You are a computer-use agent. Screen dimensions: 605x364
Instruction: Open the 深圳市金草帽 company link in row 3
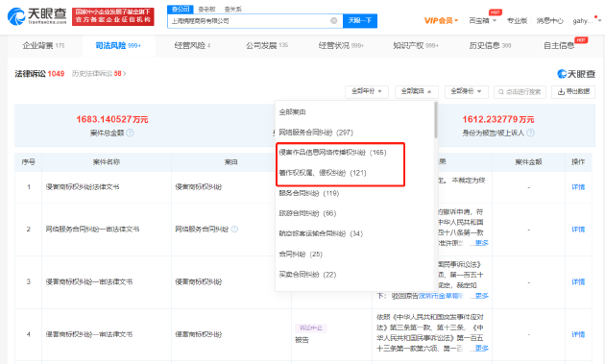[441, 296]
